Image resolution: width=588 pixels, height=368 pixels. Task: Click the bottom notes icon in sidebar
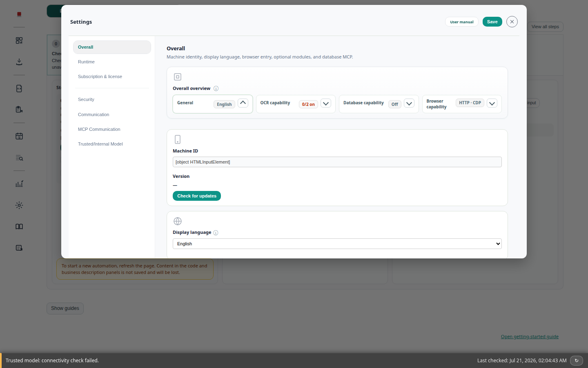[19, 248]
